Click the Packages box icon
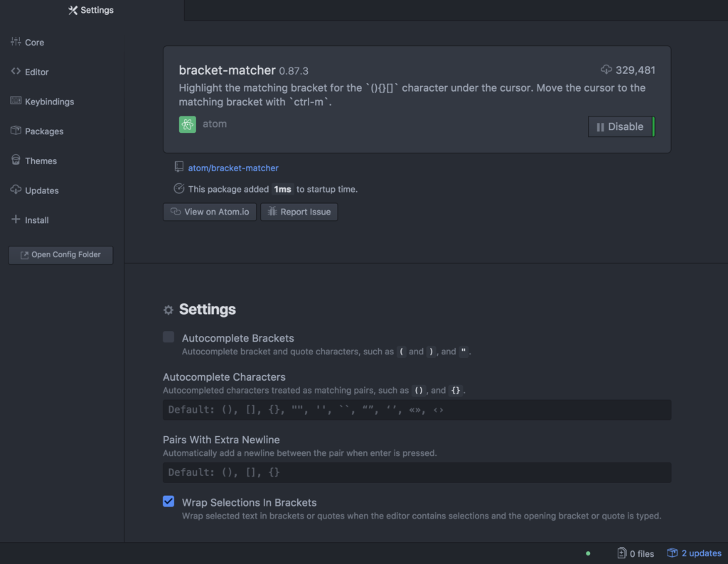 point(16,130)
